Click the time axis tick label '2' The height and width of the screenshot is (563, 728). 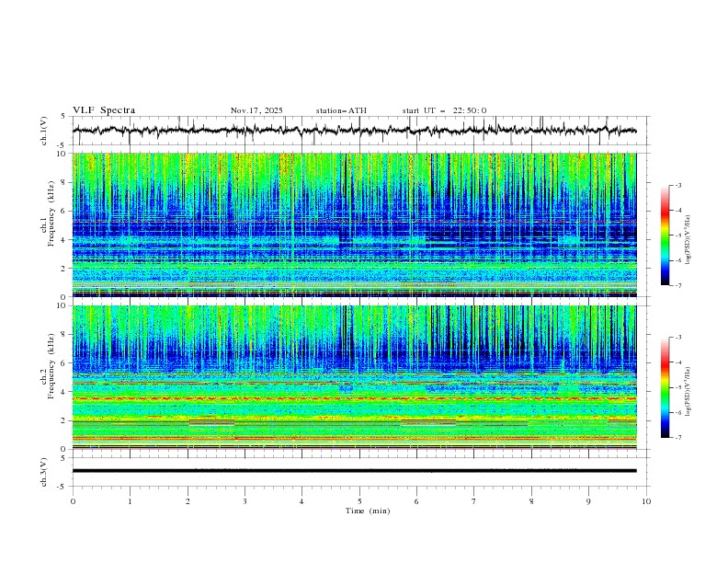point(188,501)
